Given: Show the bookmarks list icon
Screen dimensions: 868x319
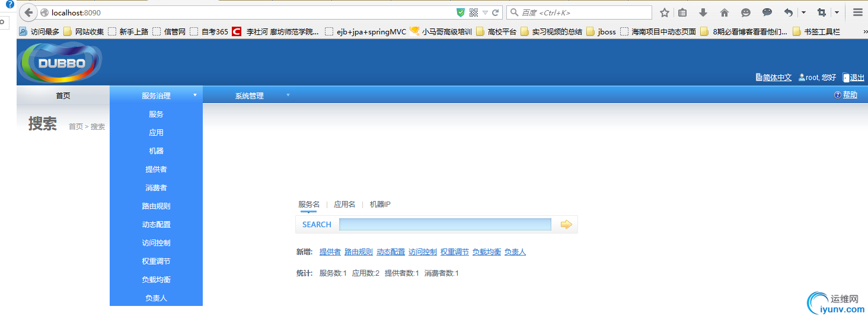Looking at the screenshot, I should pos(682,12).
